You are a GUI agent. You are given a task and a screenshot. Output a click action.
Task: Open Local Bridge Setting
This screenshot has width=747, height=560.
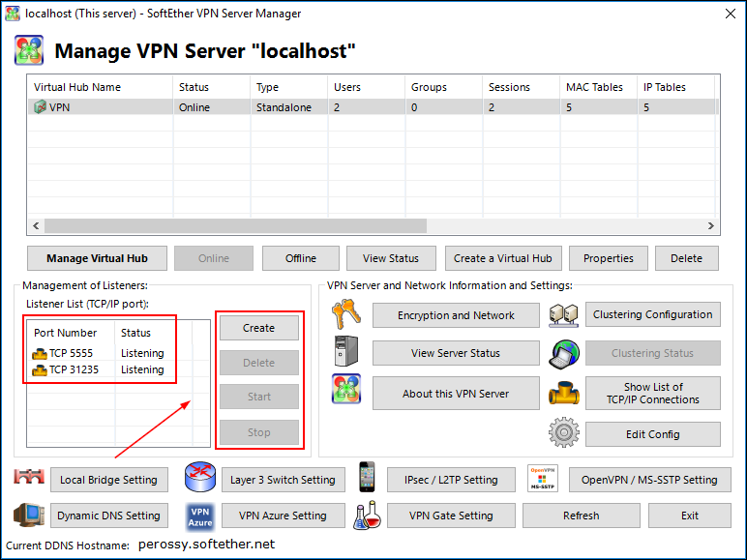(109, 480)
